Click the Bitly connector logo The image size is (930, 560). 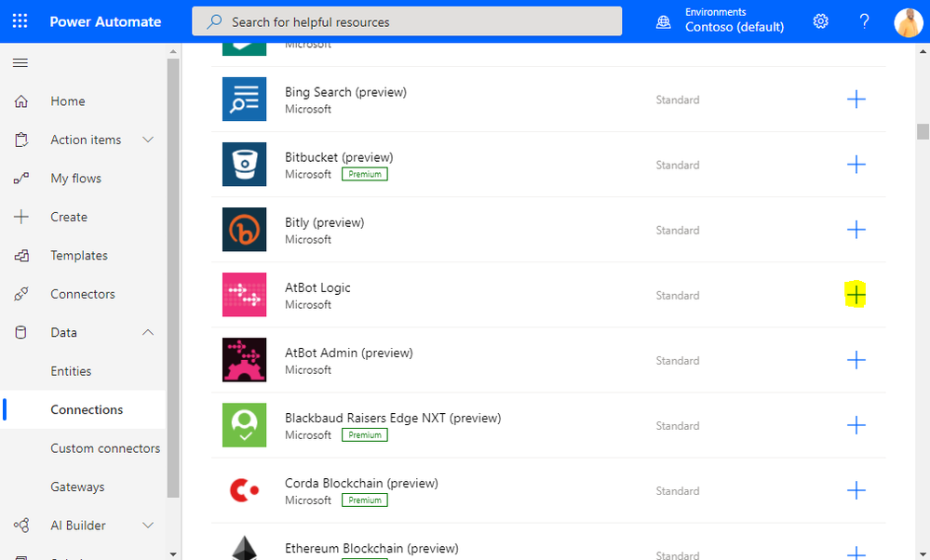(x=245, y=230)
